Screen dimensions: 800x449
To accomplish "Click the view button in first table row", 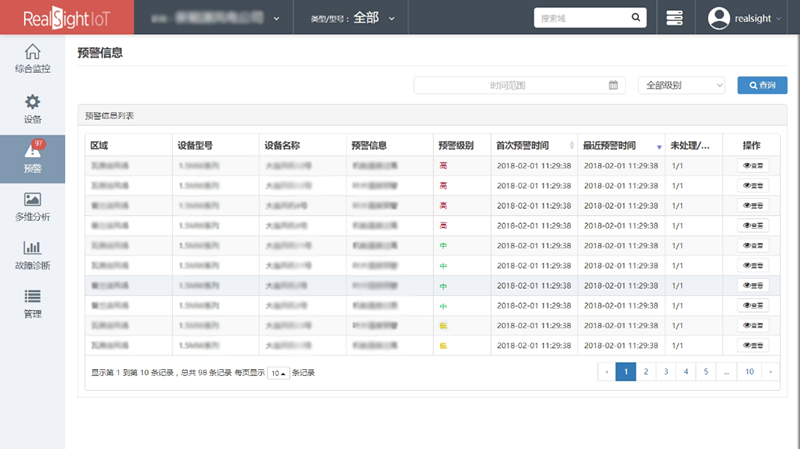I will click(754, 165).
